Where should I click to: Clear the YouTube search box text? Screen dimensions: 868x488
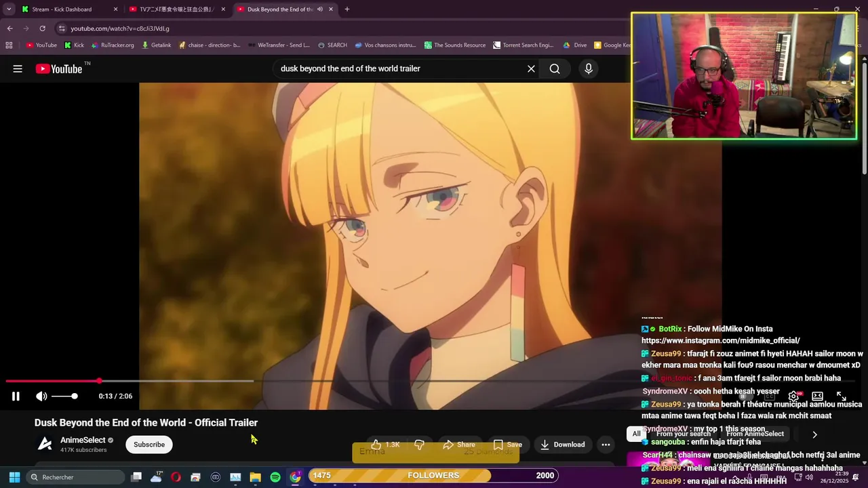tap(531, 68)
